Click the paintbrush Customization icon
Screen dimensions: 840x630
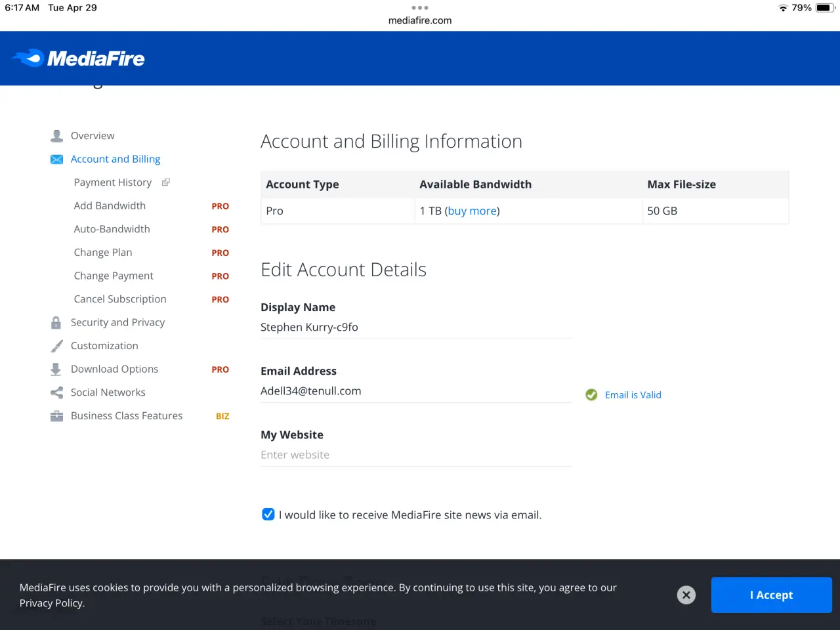[57, 346]
